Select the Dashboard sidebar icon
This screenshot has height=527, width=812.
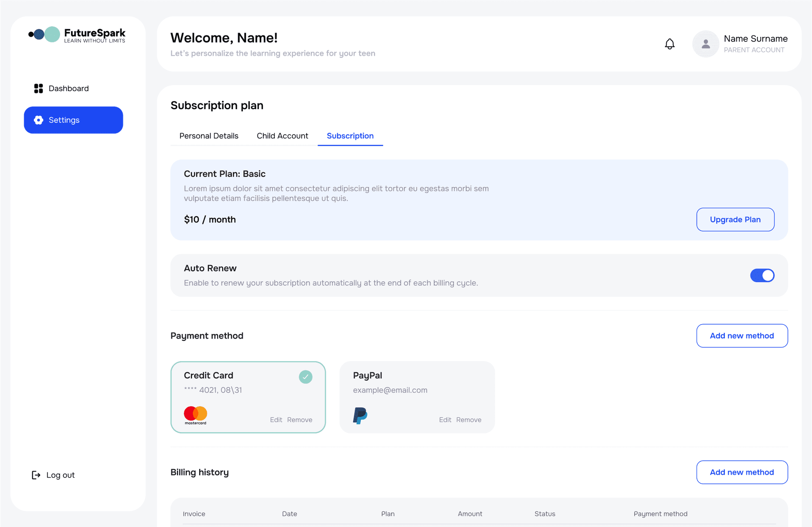tap(38, 88)
